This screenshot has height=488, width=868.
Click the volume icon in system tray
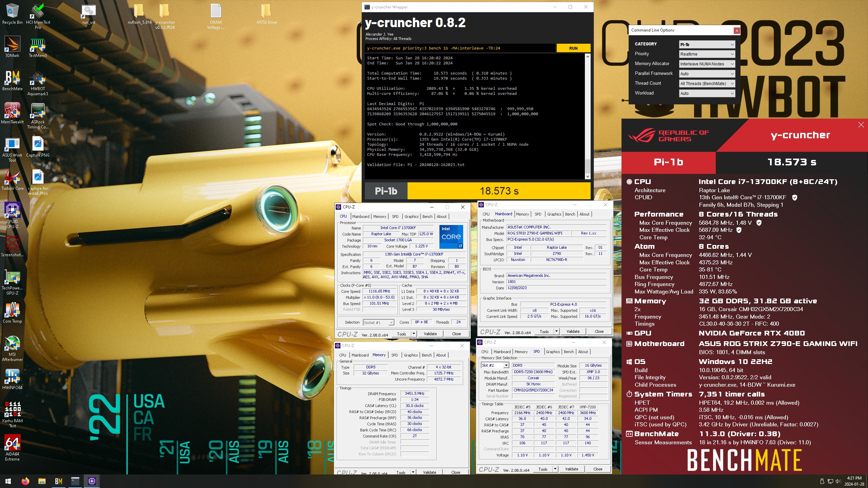point(838,481)
